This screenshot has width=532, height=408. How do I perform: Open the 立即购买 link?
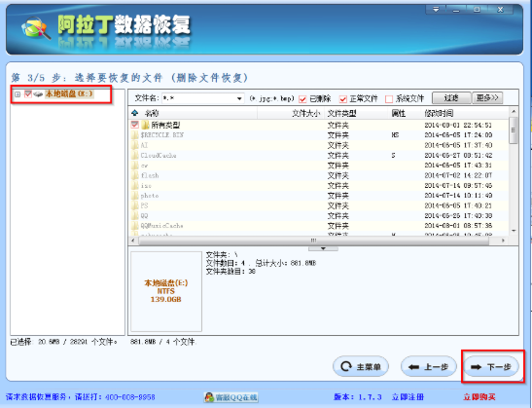479,396
